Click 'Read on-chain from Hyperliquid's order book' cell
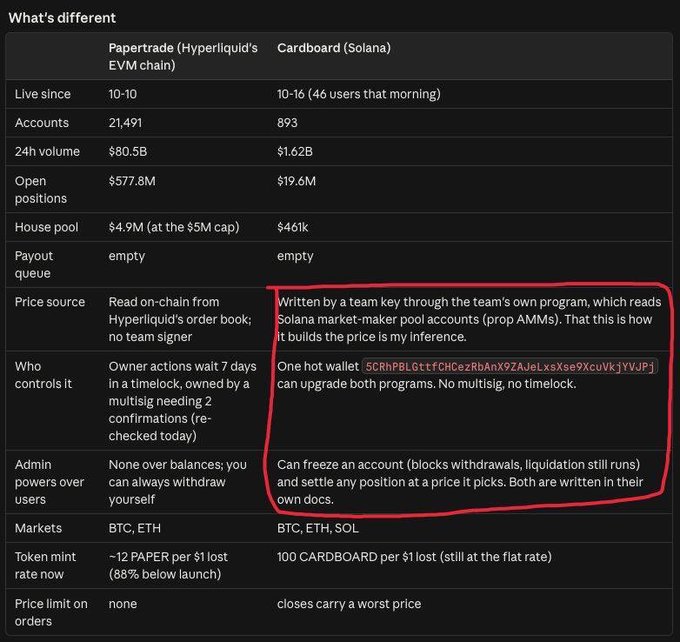This screenshot has width=680, height=642. click(x=180, y=319)
